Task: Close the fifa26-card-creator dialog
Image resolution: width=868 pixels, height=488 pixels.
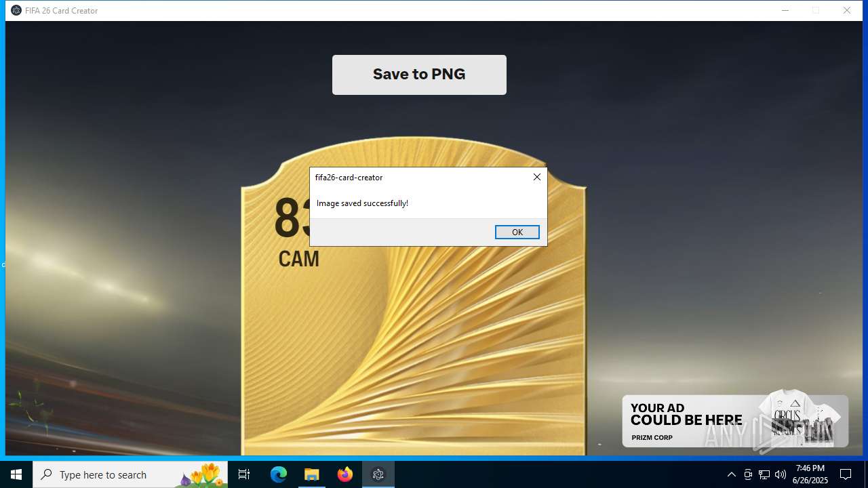Action: coord(536,177)
